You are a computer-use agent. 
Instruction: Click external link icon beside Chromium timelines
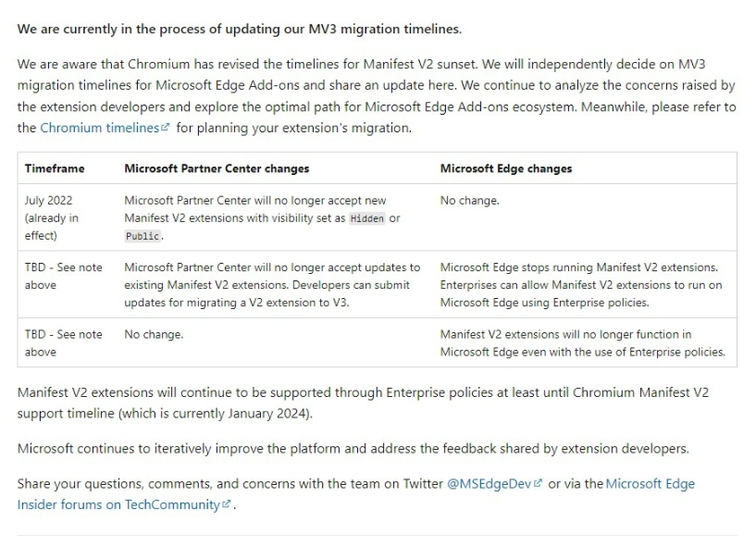[x=166, y=128]
